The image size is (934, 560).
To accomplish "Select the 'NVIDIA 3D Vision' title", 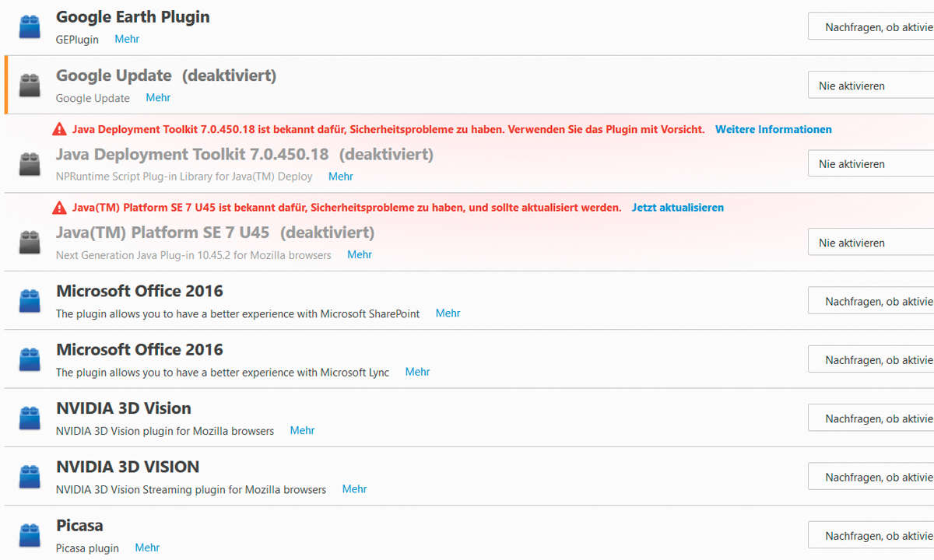I will [x=124, y=408].
